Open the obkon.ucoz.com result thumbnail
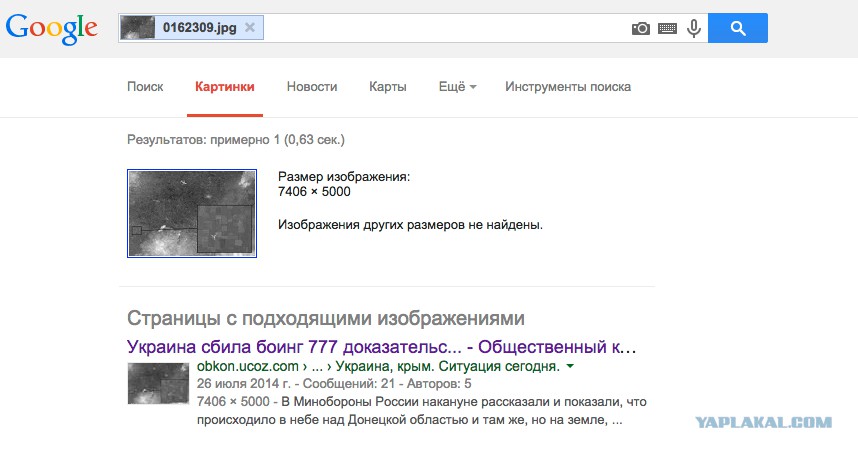 (158, 383)
